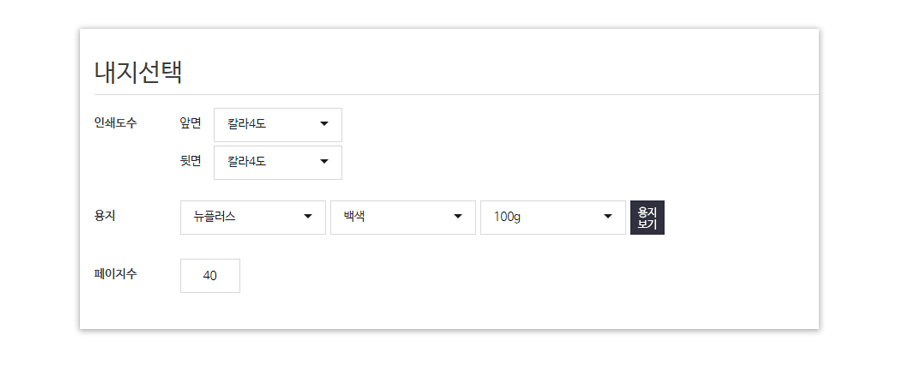Viewport: 900px width, 366px height.
Task: Click the arrow icon in 뒷면 칼라4도 box
Action: click(x=324, y=162)
